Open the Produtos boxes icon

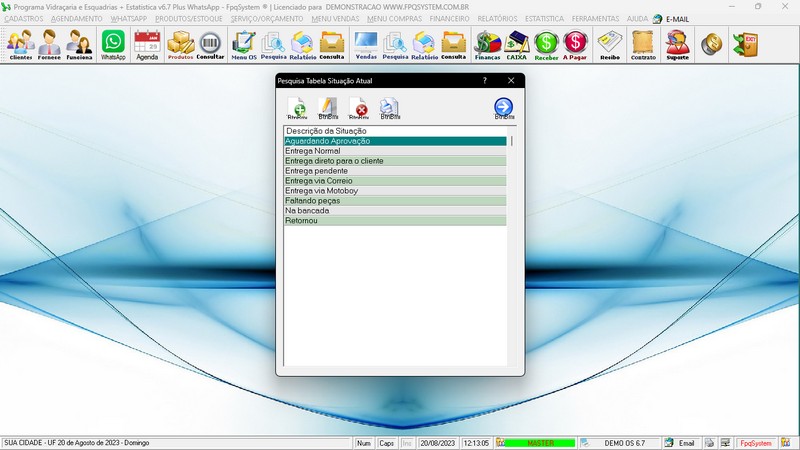pos(181,45)
